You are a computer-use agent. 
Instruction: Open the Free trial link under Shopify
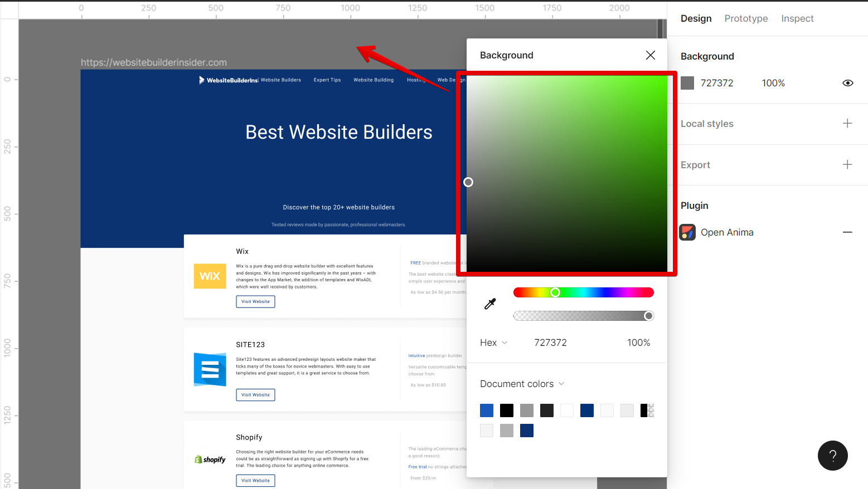418,467
